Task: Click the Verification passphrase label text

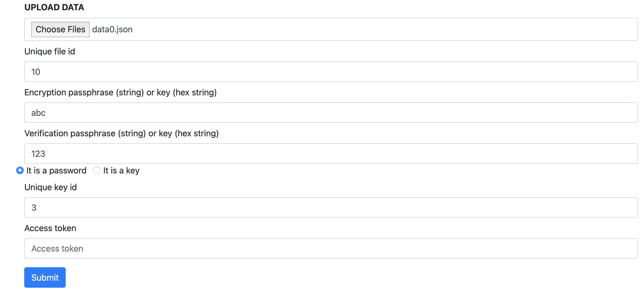Action: (122, 133)
